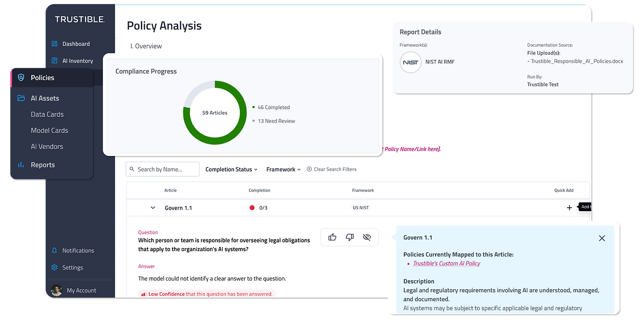Screen dimensions: 644x320
Task: Click the 59 Articles chart center label
Action: [215, 113]
